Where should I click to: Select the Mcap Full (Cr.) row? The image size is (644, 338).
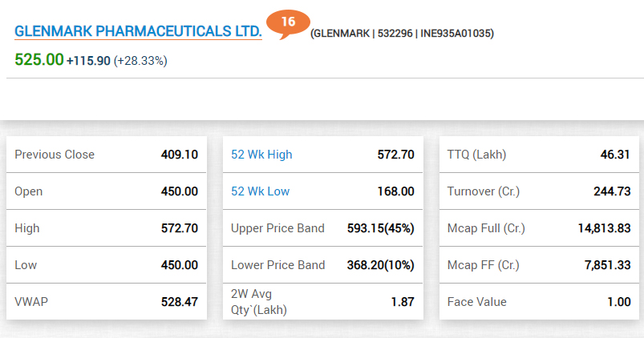click(539, 228)
